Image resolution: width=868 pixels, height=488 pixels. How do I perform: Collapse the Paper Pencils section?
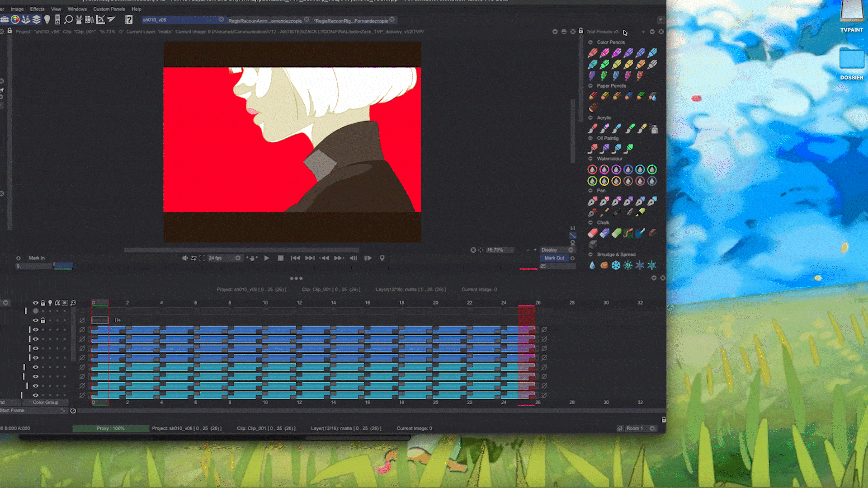coord(590,85)
